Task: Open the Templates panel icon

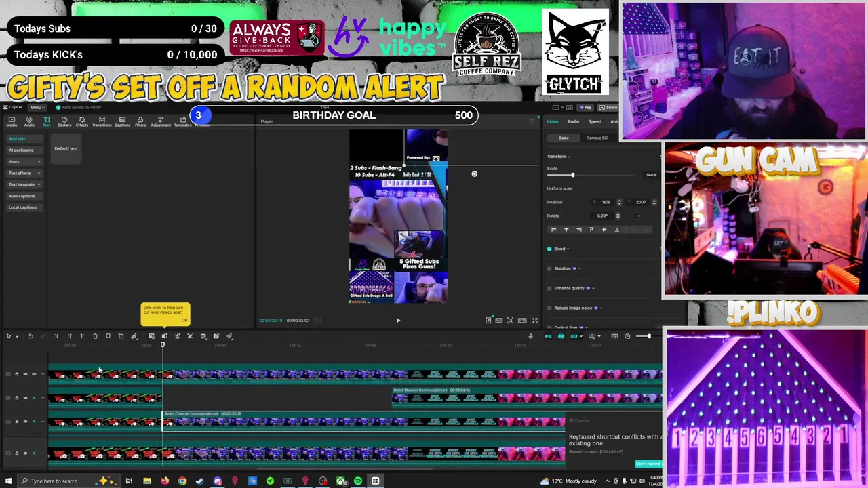Action: (x=182, y=121)
